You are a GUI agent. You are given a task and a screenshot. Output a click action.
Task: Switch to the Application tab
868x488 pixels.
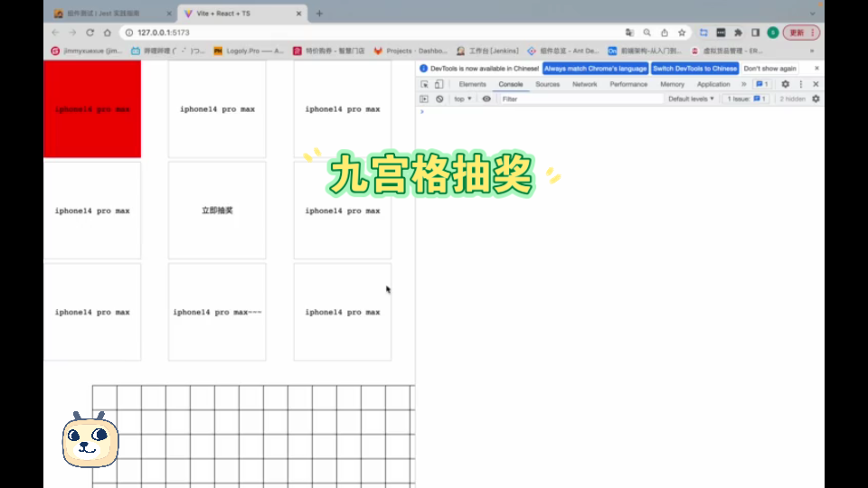point(713,84)
